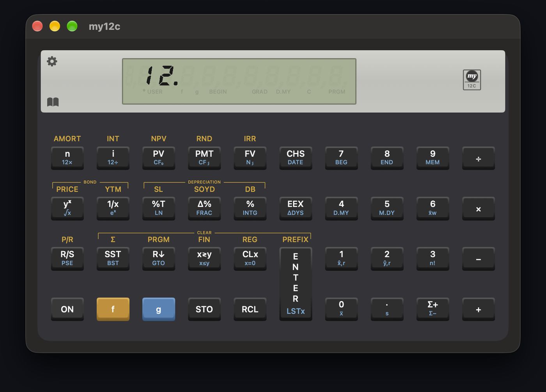Click digit key 3
The height and width of the screenshot is (392, 546).
click(433, 259)
